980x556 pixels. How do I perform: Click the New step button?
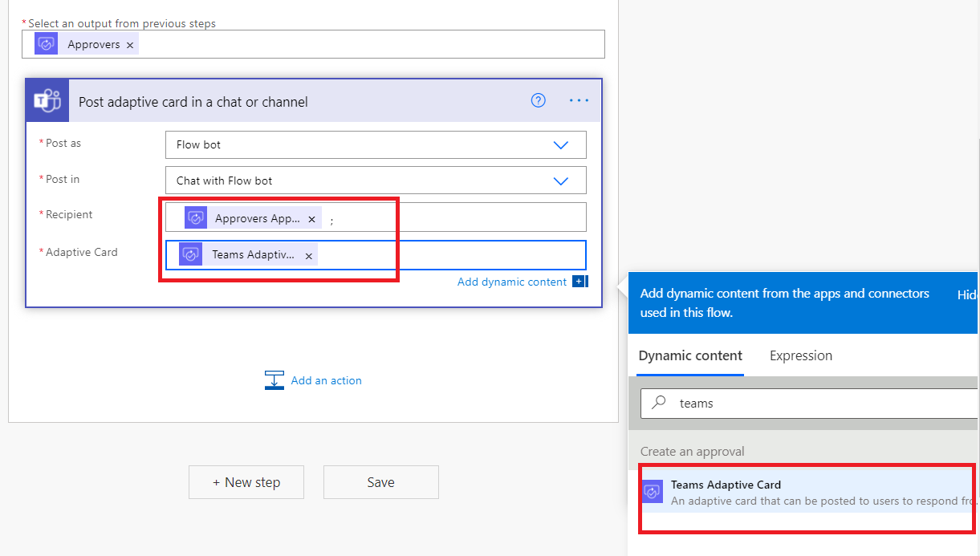pos(246,482)
